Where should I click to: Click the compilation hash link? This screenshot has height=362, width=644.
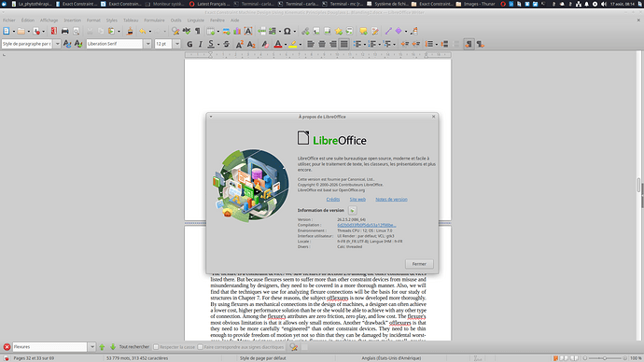click(367, 225)
